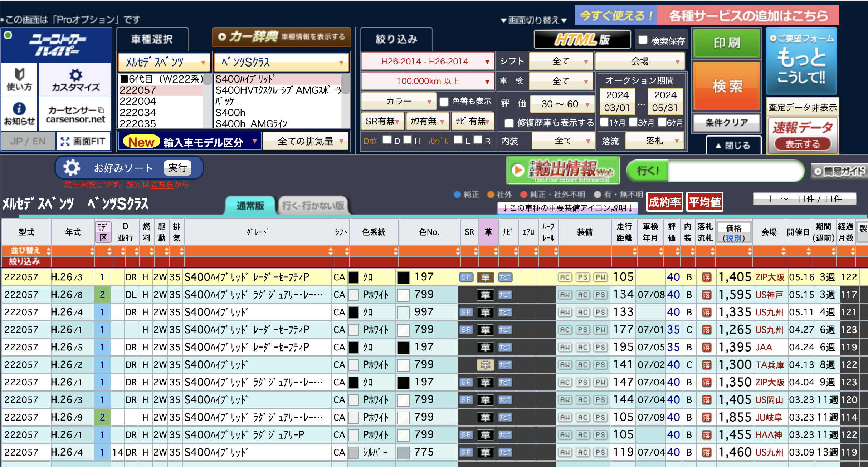Click the light 革 icon in 1,300 row
Image resolution: width=868 pixels, height=467 pixels.
point(485,365)
